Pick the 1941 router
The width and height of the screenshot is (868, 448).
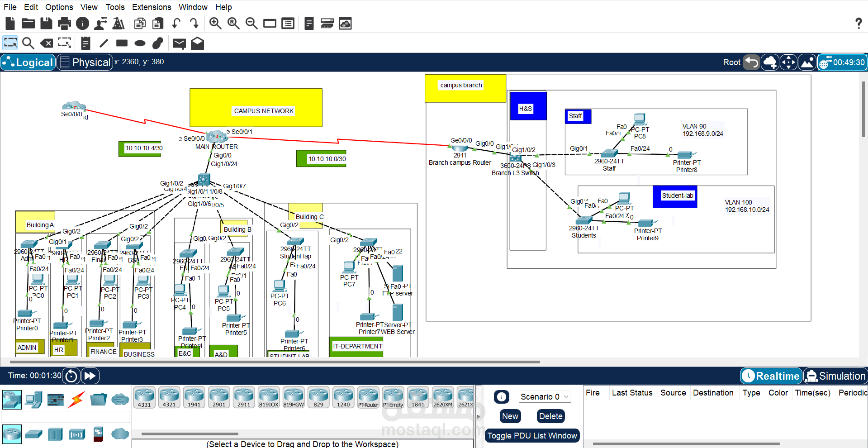point(194,397)
